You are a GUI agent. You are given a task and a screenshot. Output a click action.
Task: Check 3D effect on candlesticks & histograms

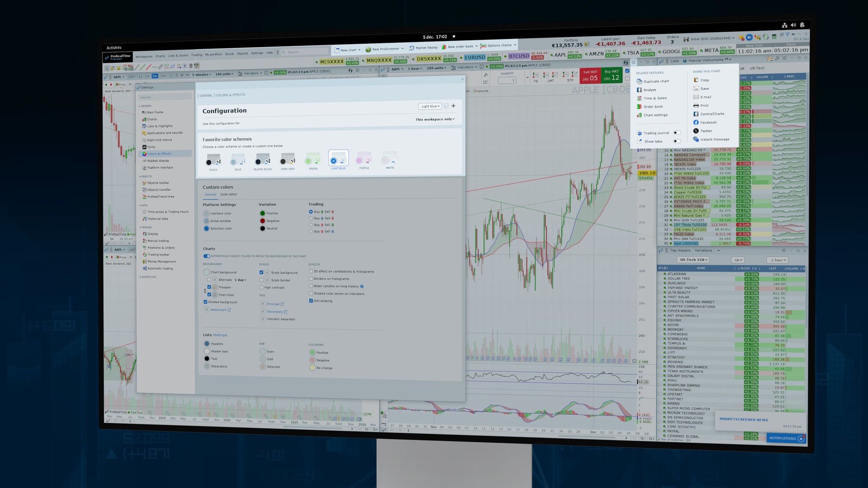[311, 272]
